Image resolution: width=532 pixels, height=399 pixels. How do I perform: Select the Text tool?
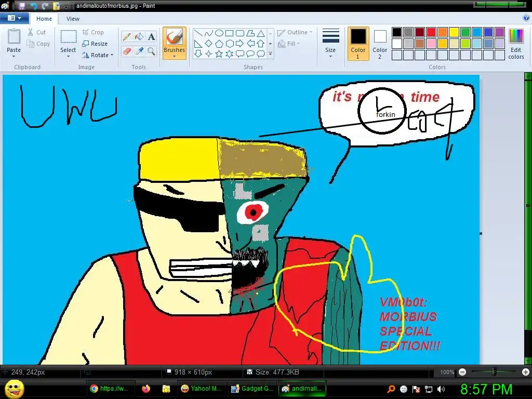click(x=151, y=37)
